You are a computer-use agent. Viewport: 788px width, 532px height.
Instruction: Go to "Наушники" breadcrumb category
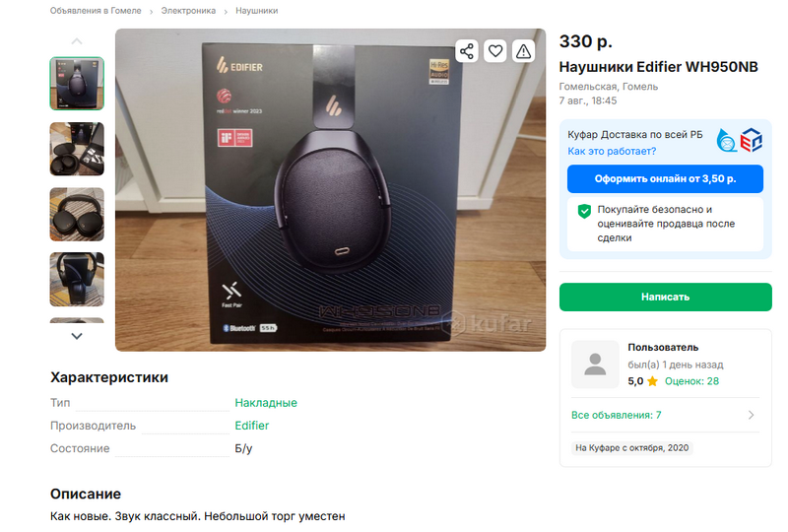pyautogui.click(x=256, y=11)
